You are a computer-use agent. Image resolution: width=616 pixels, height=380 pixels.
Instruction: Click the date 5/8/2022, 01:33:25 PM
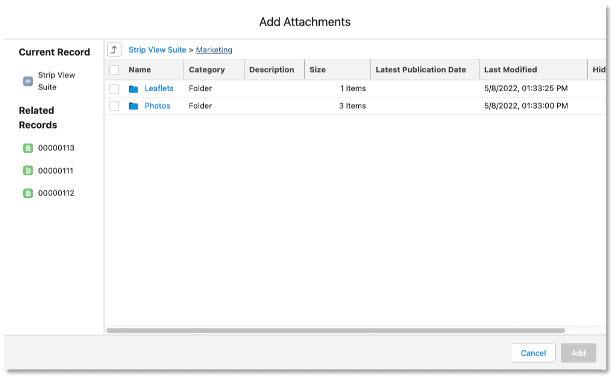click(x=526, y=88)
